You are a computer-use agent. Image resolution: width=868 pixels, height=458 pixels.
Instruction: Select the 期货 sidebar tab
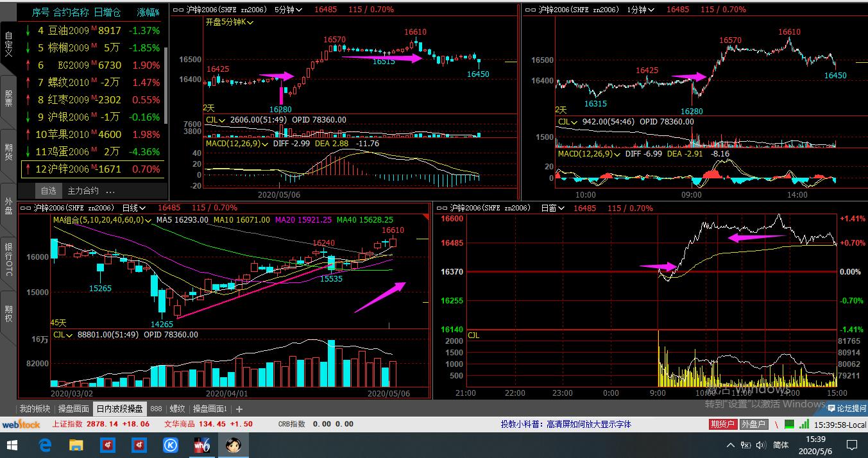tap(8, 151)
